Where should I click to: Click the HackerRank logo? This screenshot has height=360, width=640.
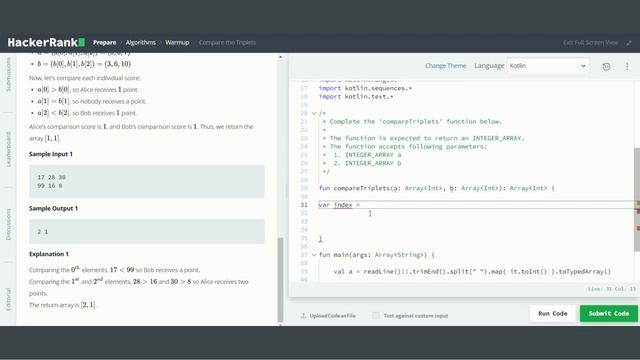pos(46,42)
